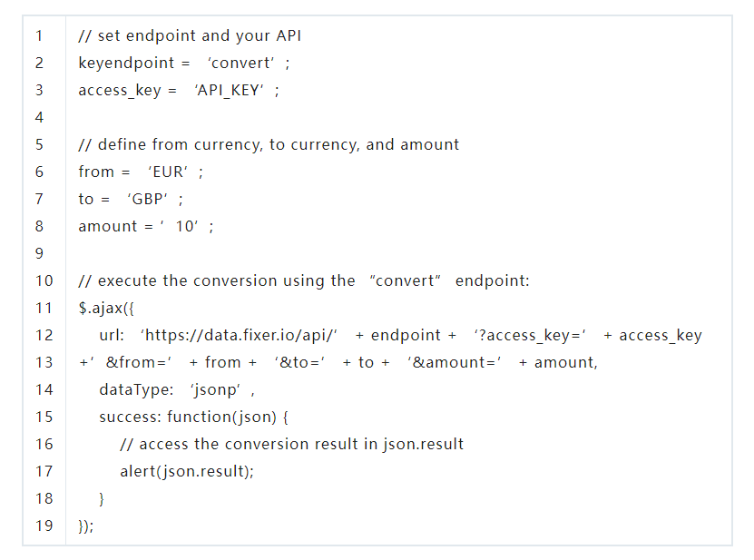This screenshot has width=754, height=560.
Task: Click the 'jsonp' dataType value
Action: pyautogui.click(x=219, y=389)
